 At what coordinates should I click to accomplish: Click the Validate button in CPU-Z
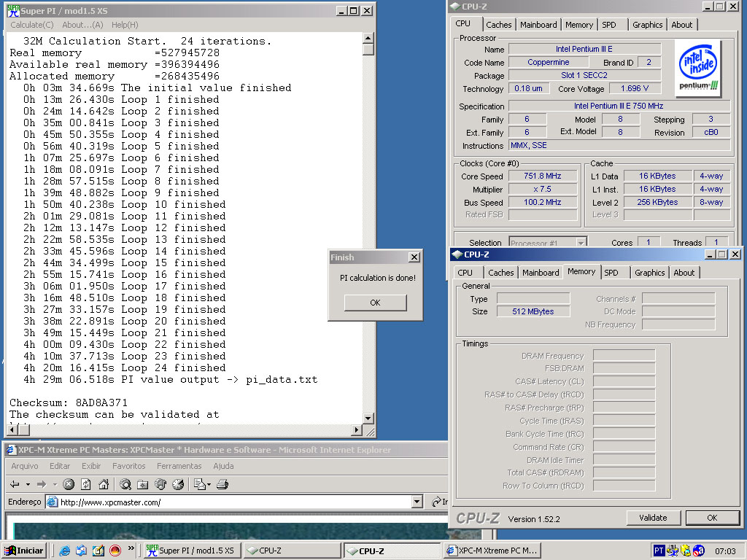pyautogui.click(x=653, y=518)
